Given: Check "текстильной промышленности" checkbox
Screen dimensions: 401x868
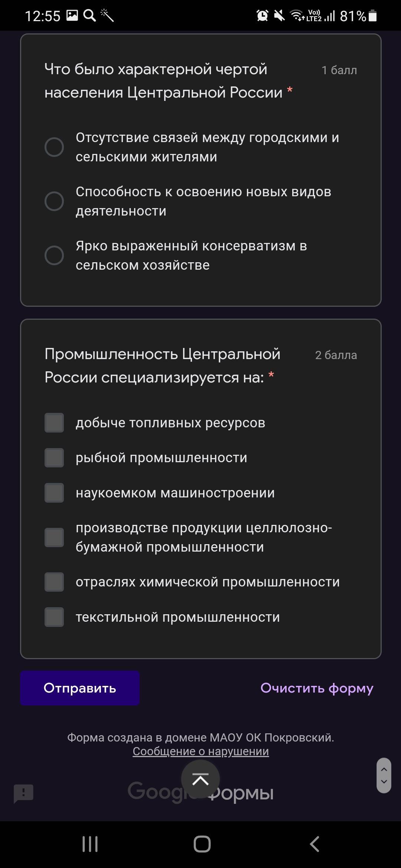Looking at the screenshot, I should (x=54, y=617).
